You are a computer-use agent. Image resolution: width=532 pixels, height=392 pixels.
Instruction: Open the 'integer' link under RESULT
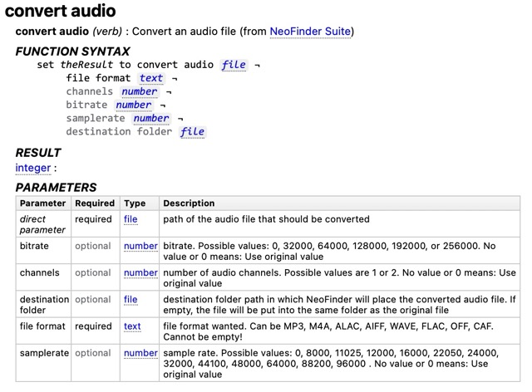click(x=33, y=168)
